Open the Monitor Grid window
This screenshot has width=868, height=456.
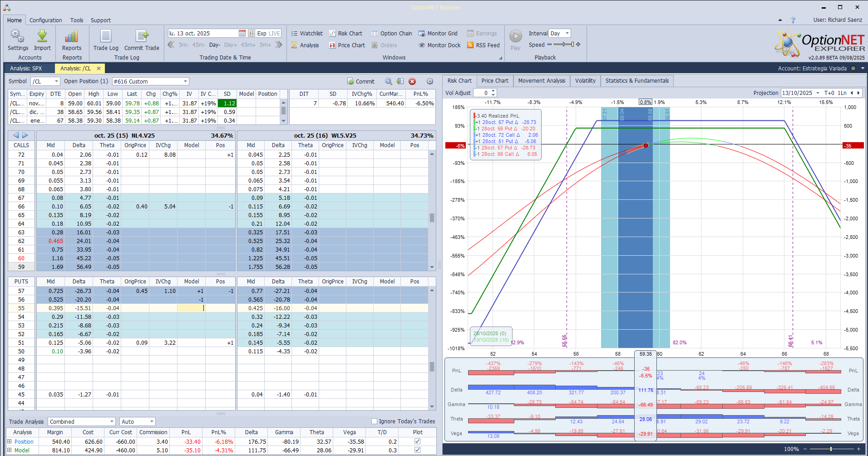coord(438,33)
